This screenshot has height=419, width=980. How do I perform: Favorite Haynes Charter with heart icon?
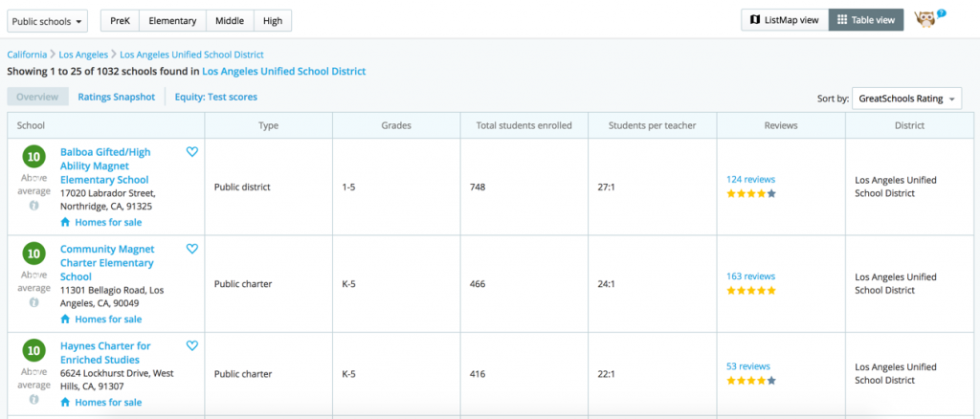coord(191,345)
